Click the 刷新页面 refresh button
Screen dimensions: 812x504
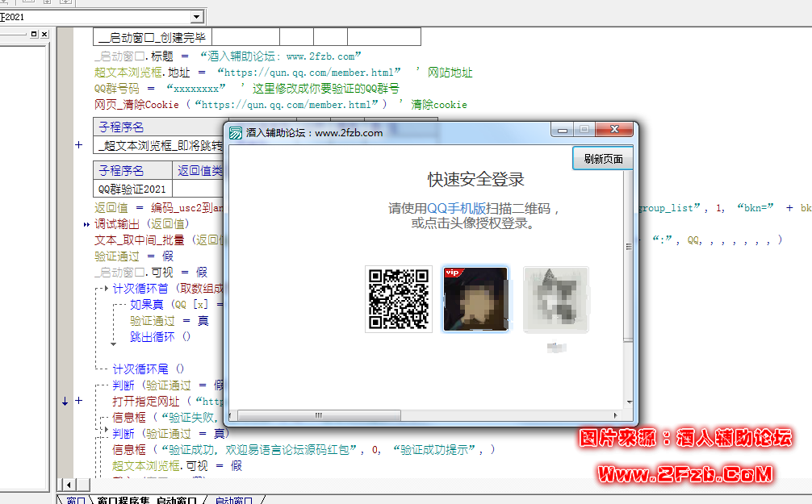tap(603, 159)
